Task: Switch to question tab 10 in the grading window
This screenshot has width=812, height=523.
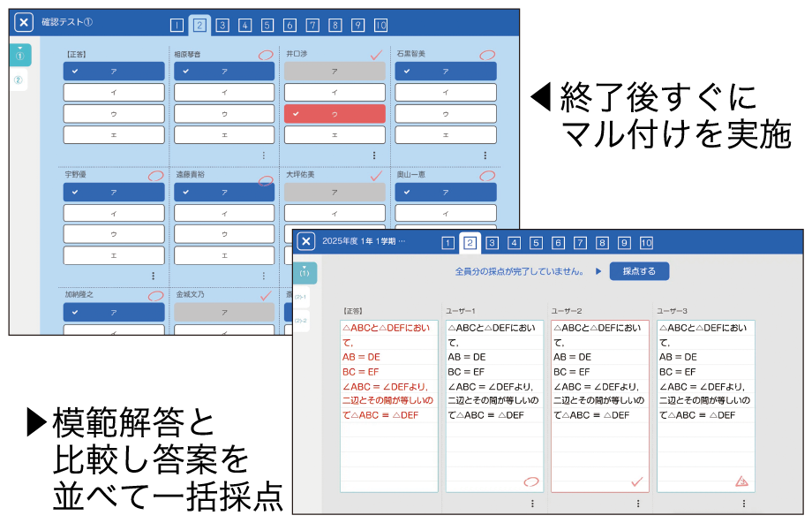Action: [x=646, y=243]
